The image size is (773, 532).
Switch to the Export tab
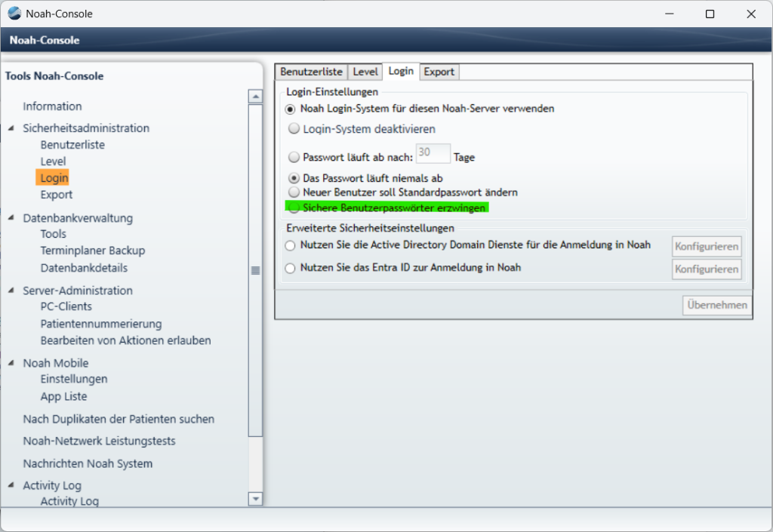[x=439, y=72]
